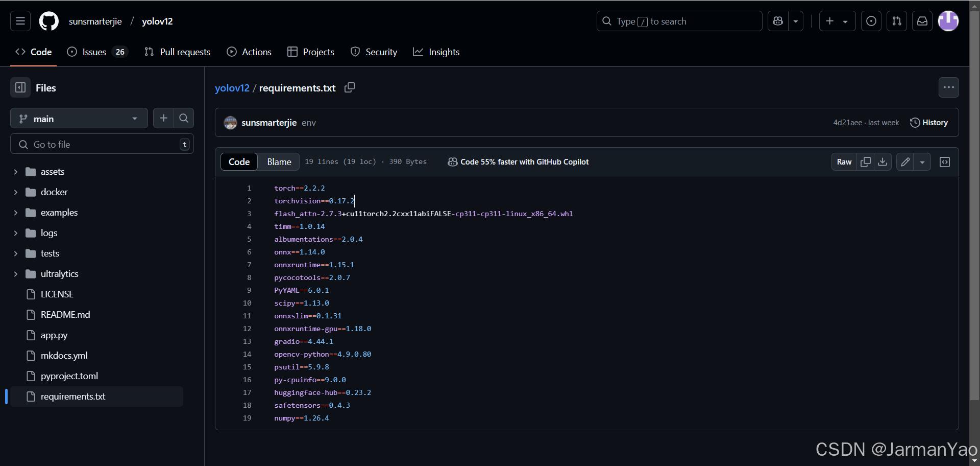Open the create new plus menu
The height and width of the screenshot is (466, 980).
[x=837, y=21]
